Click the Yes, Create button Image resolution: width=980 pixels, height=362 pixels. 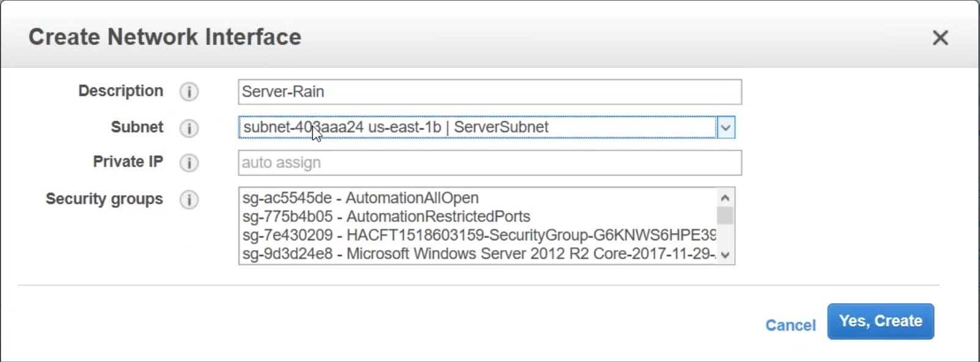pyautogui.click(x=880, y=322)
